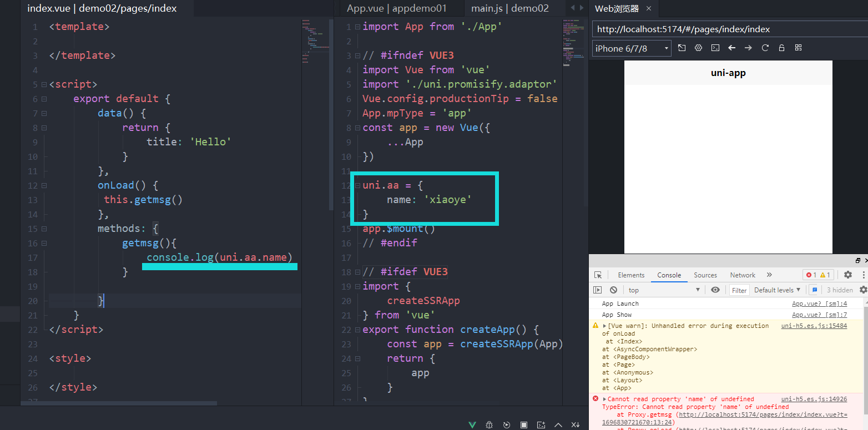Click the browser reload icon
This screenshot has width=868, height=430.
point(765,48)
